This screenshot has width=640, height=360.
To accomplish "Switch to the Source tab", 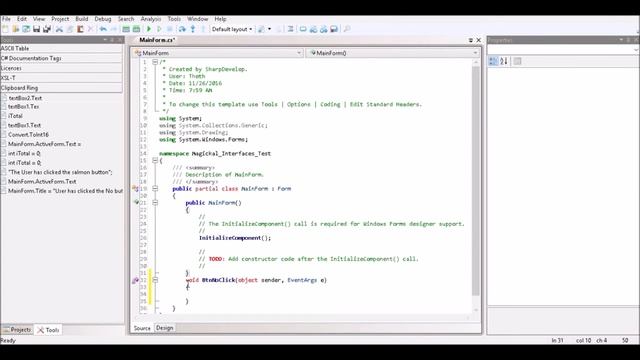I will (x=142, y=328).
